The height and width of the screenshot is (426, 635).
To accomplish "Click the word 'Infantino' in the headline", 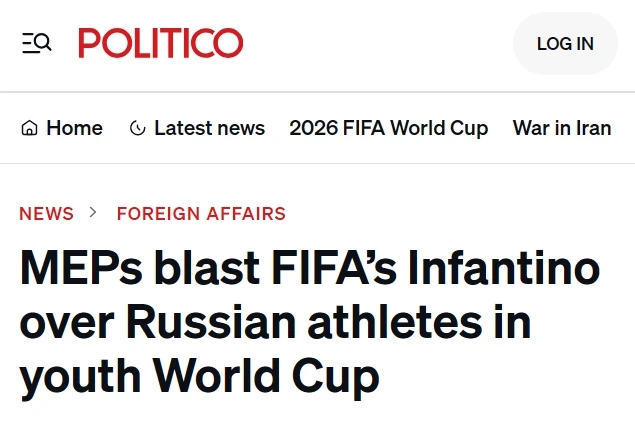I will (503, 268).
